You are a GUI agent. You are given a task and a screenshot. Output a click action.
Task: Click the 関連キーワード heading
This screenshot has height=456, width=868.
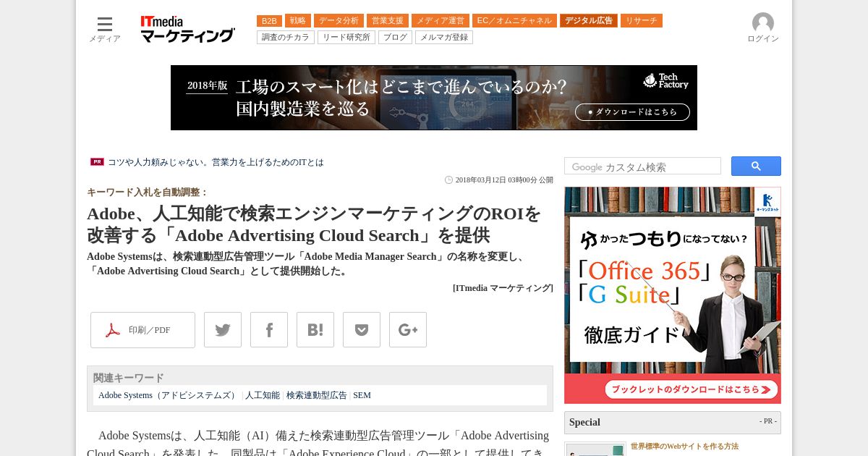(x=129, y=378)
